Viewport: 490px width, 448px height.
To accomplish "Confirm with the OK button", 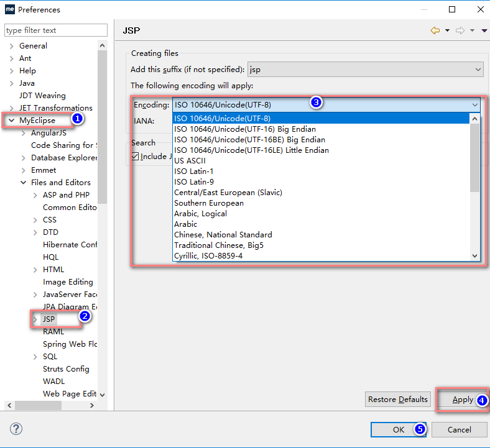I will point(399,430).
